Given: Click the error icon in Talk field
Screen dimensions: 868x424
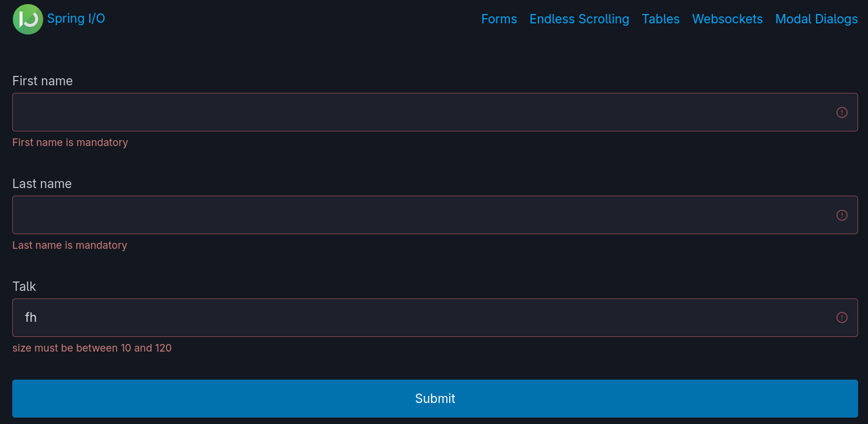Looking at the screenshot, I should (x=842, y=317).
